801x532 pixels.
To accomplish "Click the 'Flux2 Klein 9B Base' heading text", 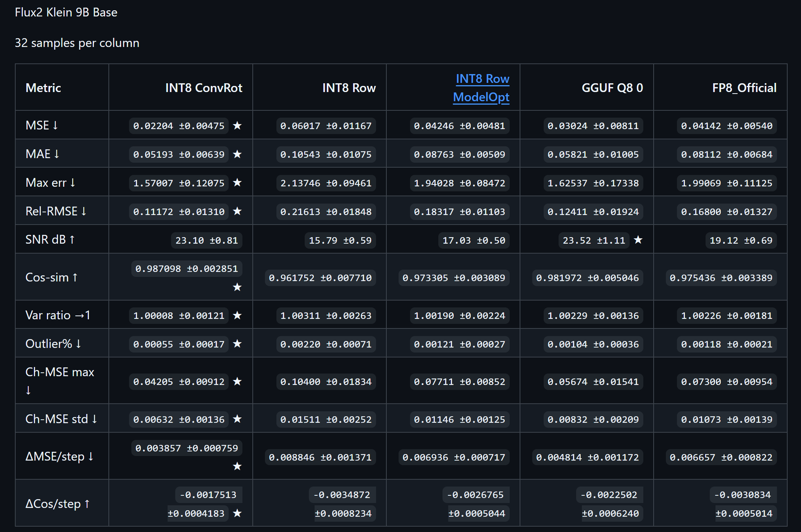I will [66, 13].
